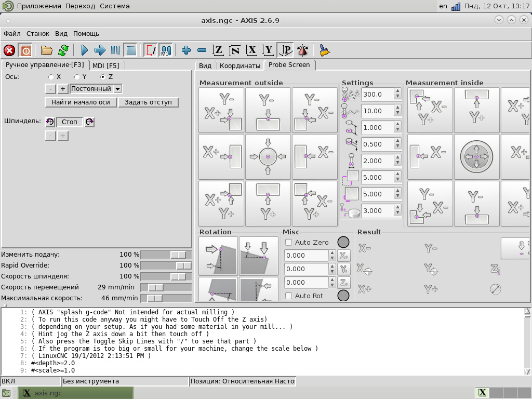Toggle the emergency stop button
The height and width of the screenshot is (399, 532).
point(9,50)
